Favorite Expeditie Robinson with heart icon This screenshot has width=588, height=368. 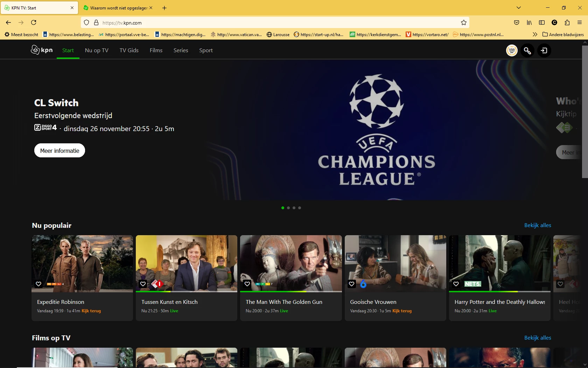[x=38, y=284]
